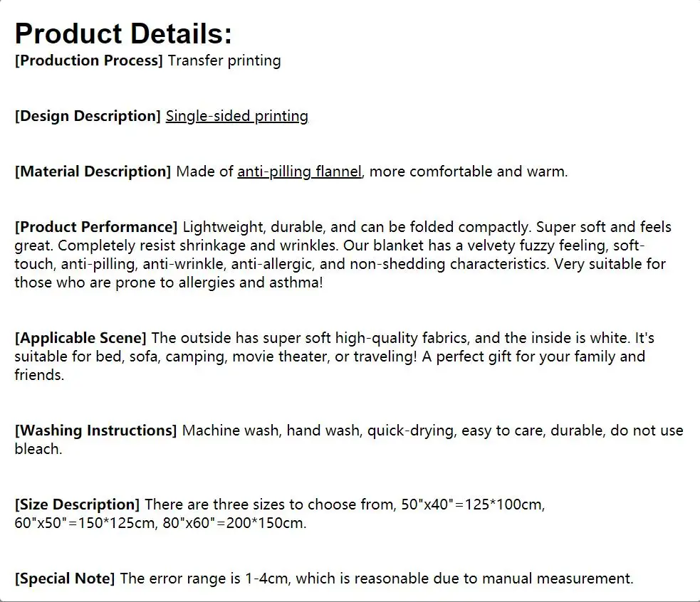Viewport: 700px width, 602px height.
Task: Click the phrase 'prone to allergies and asthma'
Action: tap(217, 282)
